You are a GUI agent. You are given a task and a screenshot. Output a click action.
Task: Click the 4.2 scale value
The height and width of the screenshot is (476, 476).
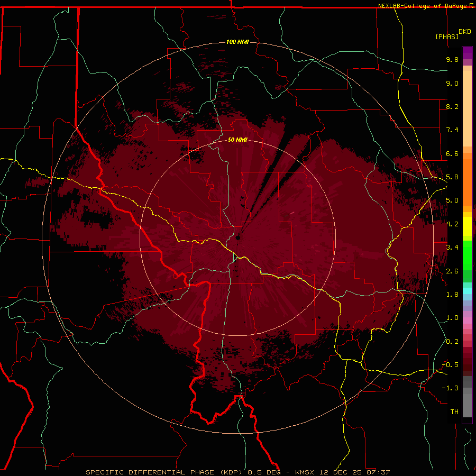point(452,224)
